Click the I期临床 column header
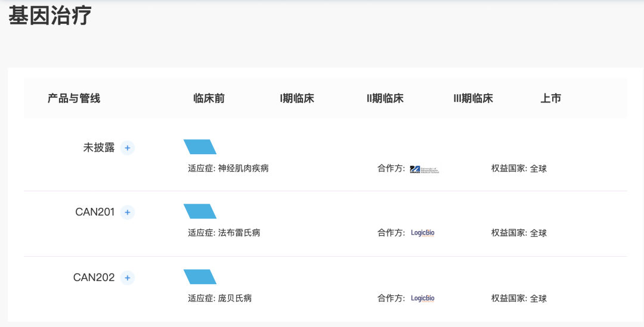The image size is (644, 327). click(x=297, y=98)
